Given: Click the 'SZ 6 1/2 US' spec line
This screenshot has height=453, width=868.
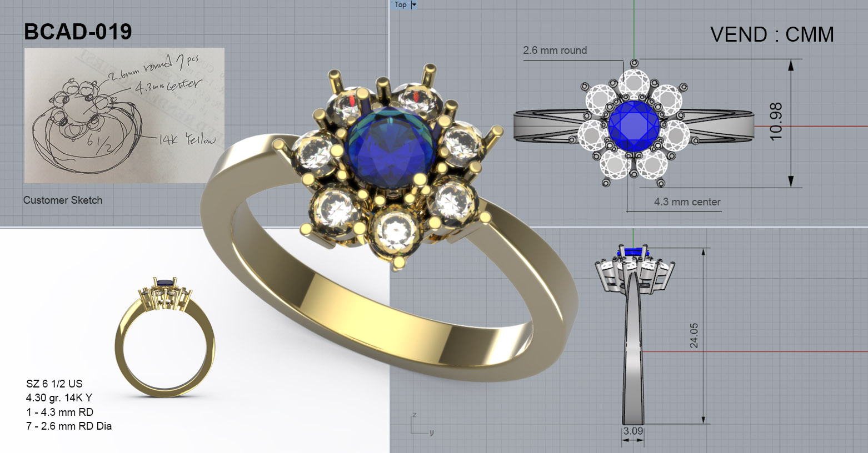Looking at the screenshot, I should (54, 384).
